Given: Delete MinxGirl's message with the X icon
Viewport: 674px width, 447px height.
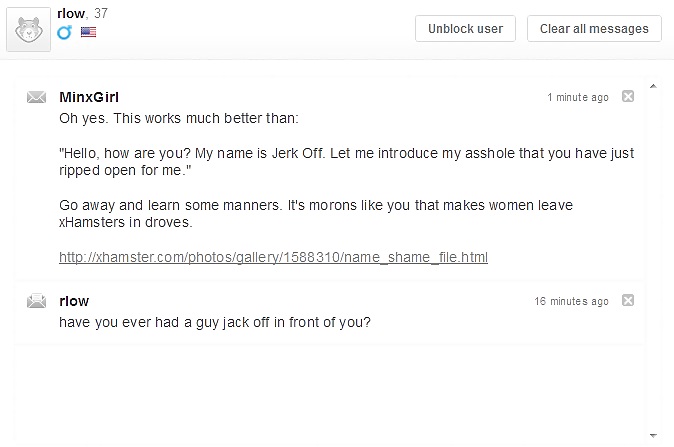Looking at the screenshot, I should [628, 96].
